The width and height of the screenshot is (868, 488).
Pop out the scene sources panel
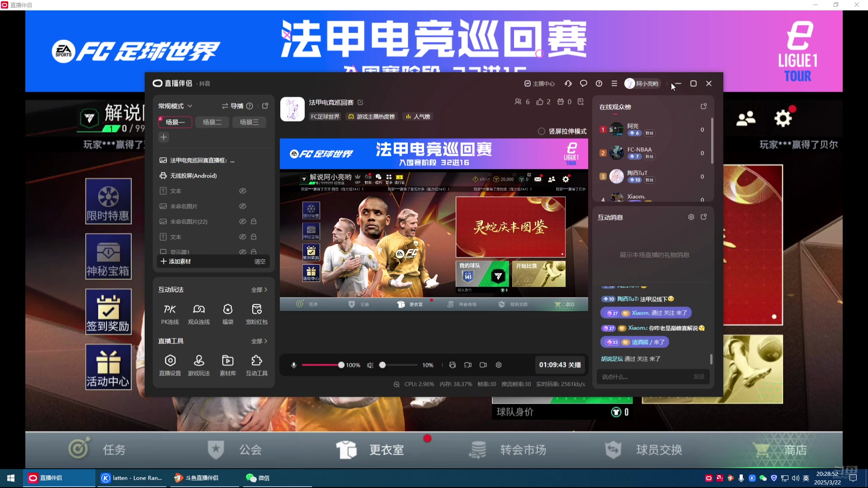pos(265,106)
